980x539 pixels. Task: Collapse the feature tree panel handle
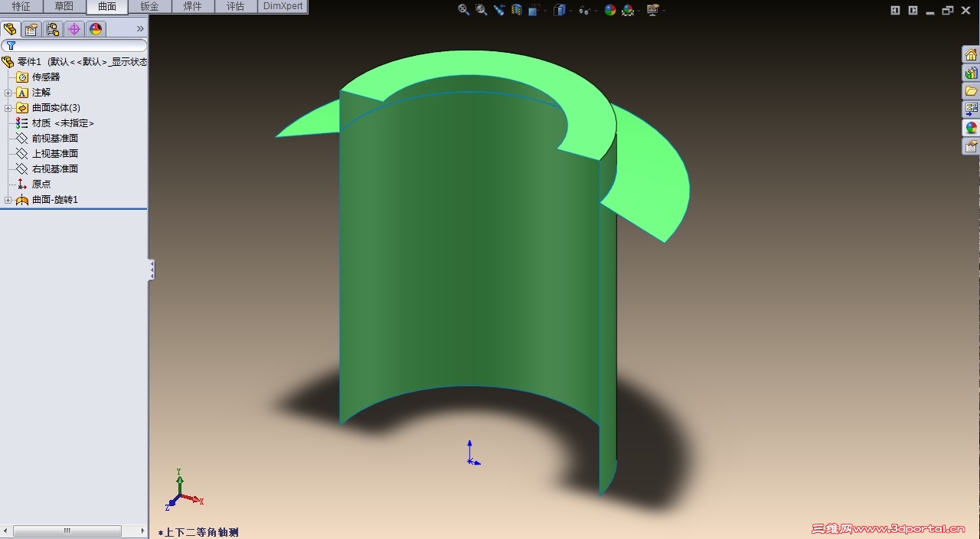[x=152, y=269]
